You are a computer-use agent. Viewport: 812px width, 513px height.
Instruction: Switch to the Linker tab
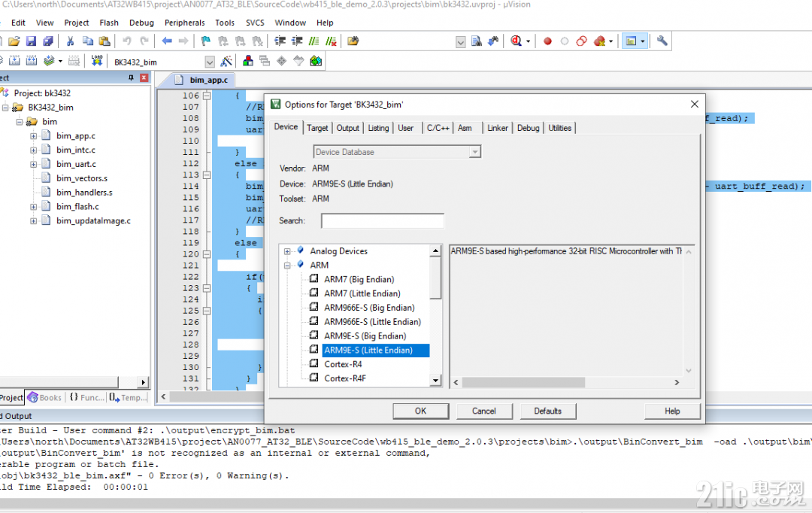498,128
